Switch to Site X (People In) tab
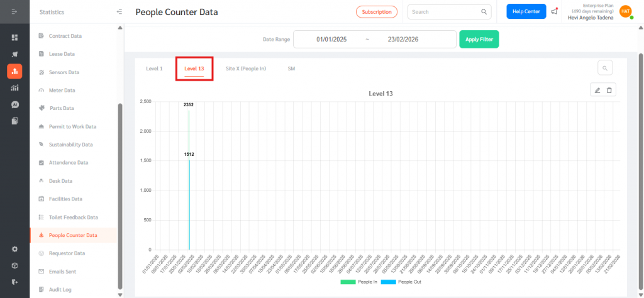 [245, 68]
